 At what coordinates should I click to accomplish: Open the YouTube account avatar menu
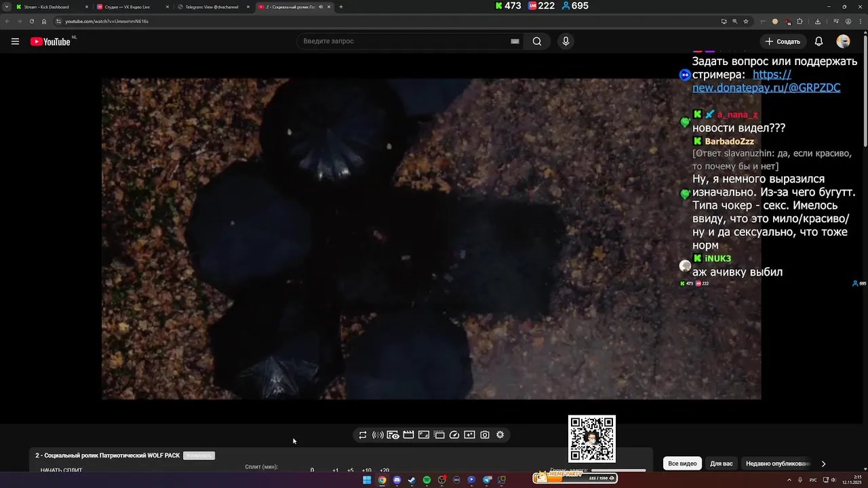coord(843,41)
